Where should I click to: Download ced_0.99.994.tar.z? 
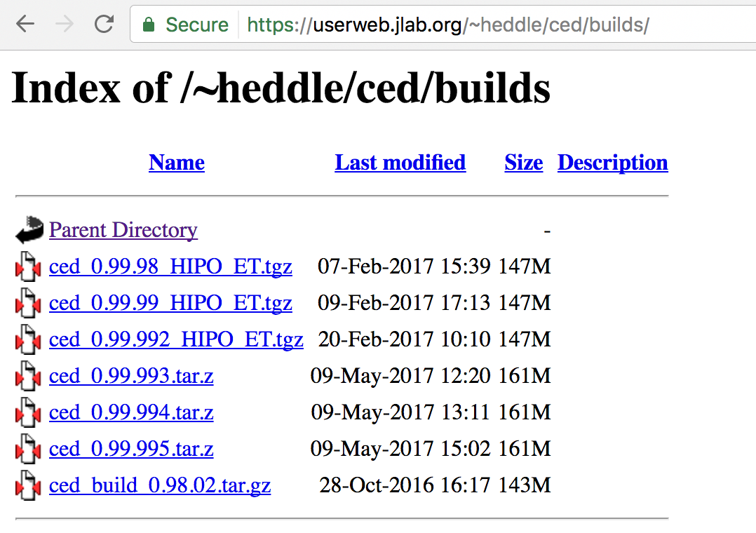pos(131,413)
